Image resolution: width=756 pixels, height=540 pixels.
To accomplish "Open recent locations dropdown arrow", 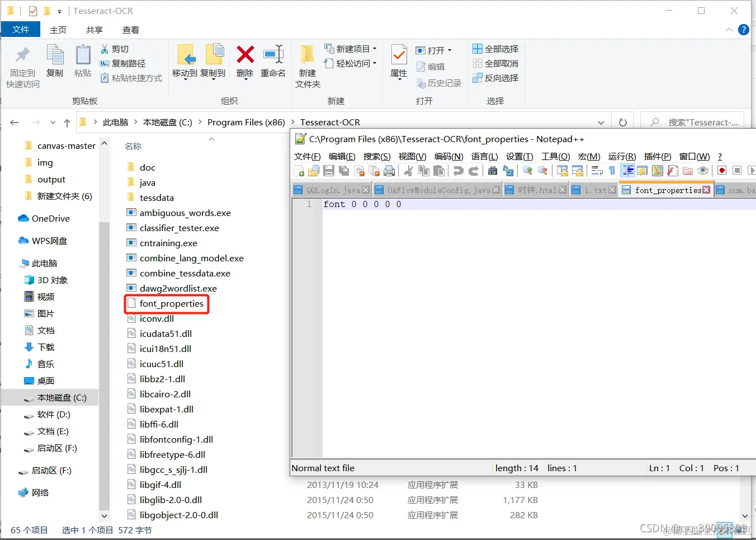I will pyautogui.click(x=53, y=123).
